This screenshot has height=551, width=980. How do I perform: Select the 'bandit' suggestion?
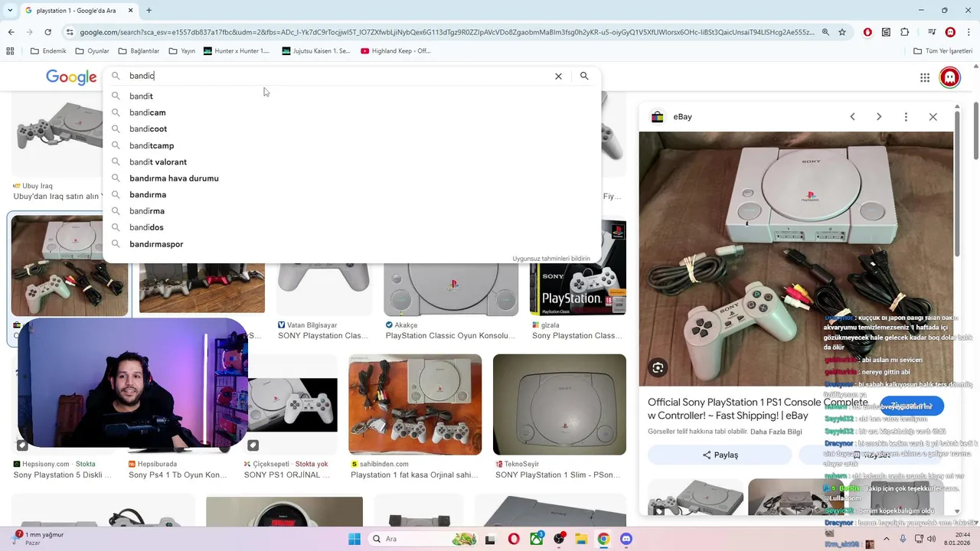[352, 96]
